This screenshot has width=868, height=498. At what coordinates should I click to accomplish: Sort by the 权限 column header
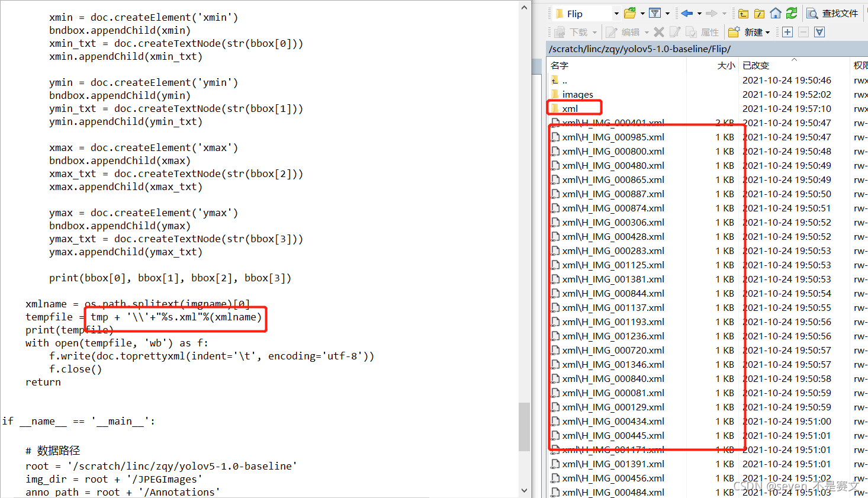pos(859,65)
